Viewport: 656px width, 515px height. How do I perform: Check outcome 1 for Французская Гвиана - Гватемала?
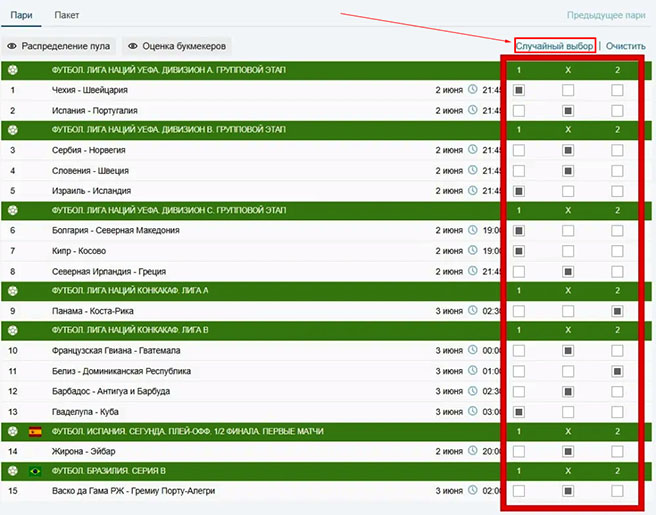coord(519,351)
